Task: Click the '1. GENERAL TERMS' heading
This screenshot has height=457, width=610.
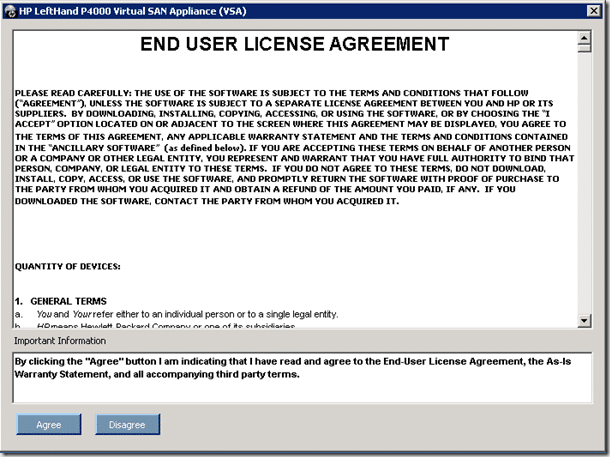Action: tap(61, 301)
